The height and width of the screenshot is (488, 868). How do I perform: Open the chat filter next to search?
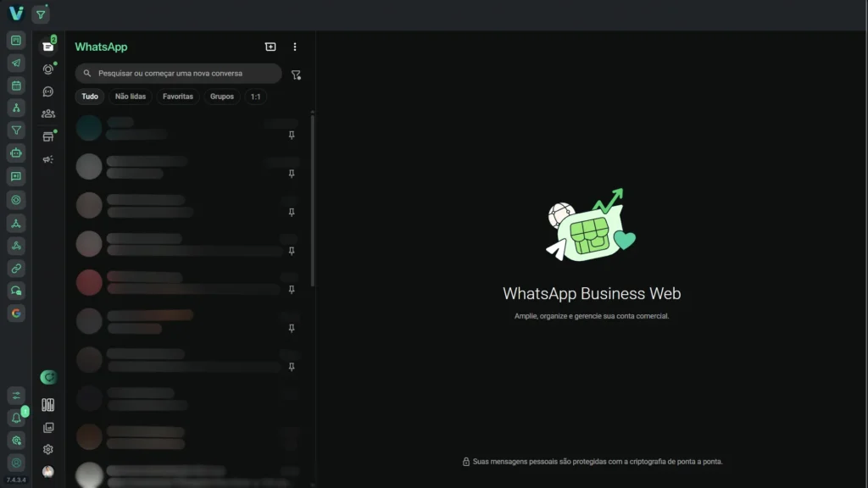(296, 75)
